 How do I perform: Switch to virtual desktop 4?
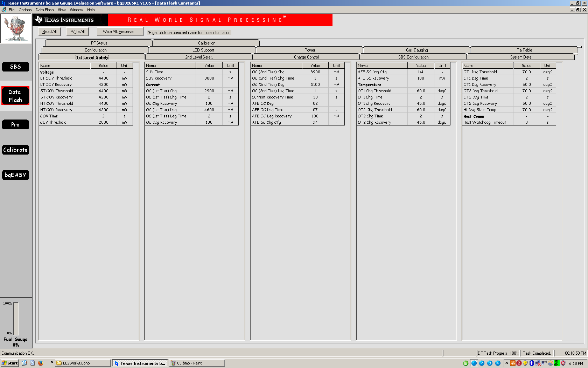498,363
